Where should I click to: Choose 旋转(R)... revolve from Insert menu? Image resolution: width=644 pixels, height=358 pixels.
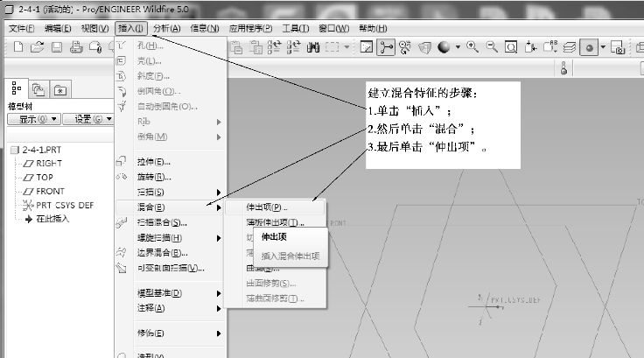[171, 177]
